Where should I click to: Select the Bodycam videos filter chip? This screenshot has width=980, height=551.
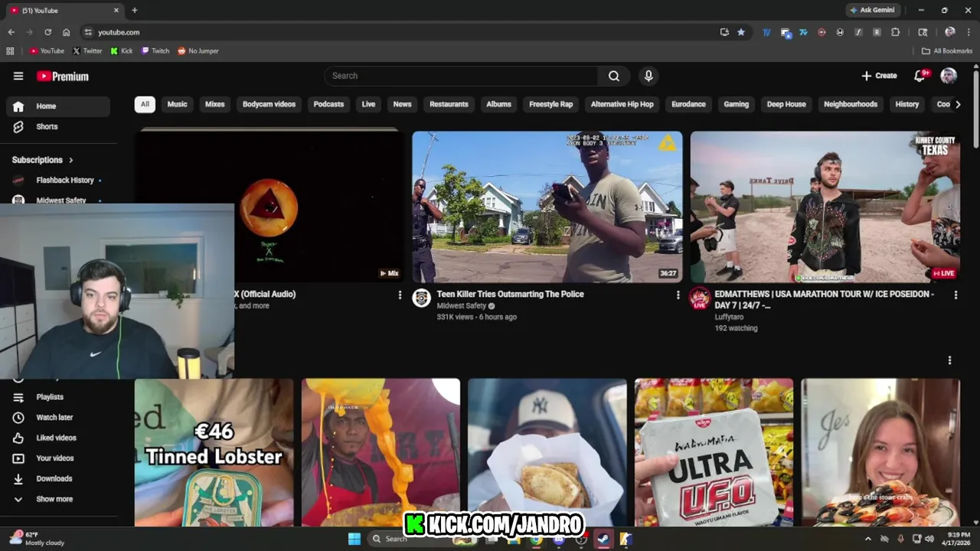point(269,104)
